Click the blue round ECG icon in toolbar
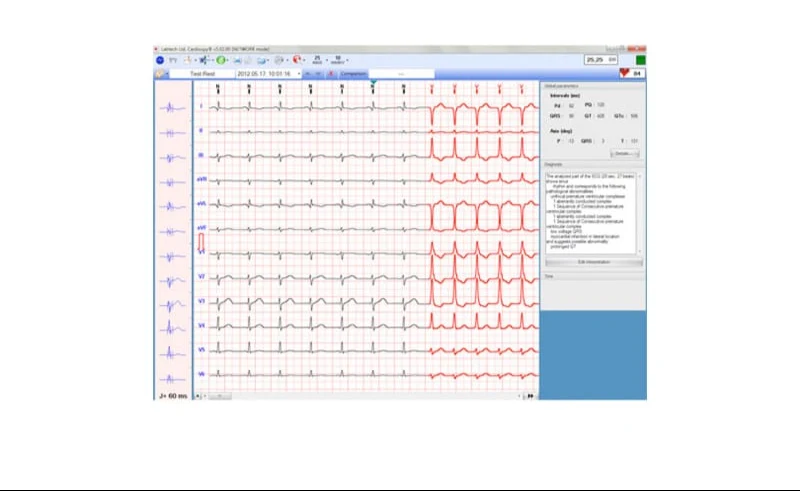Screen dimensions: 800x491 click(160, 60)
